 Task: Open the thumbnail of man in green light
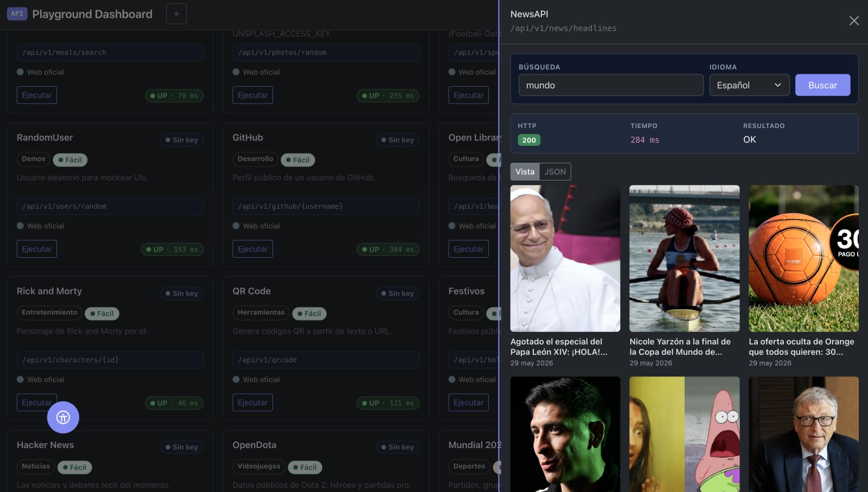pos(565,435)
